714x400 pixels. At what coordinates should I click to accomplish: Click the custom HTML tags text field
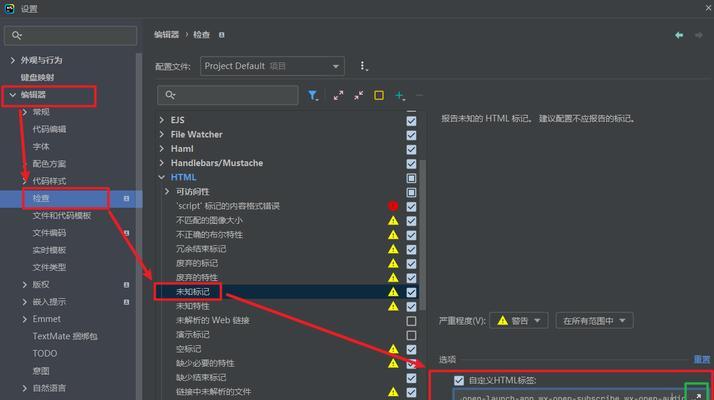[x=569, y=396]
